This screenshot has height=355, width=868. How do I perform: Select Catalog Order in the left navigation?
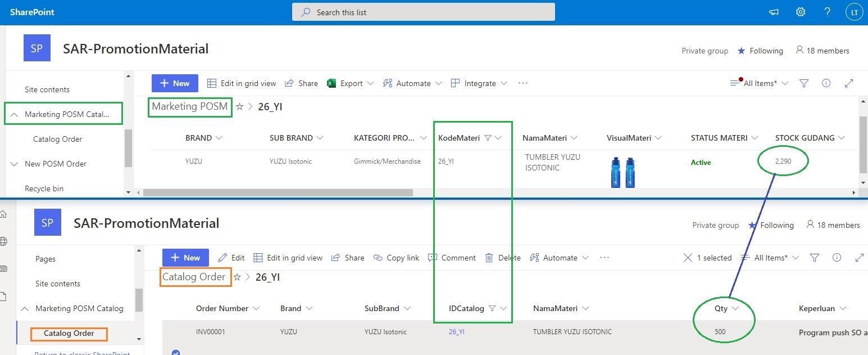pyautogui.click(x=69, y=334)
